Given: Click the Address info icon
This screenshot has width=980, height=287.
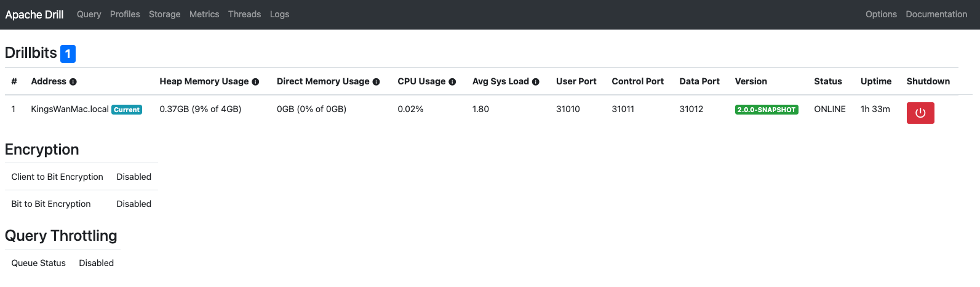Looking at the screenshot, I should coord(73,82).
